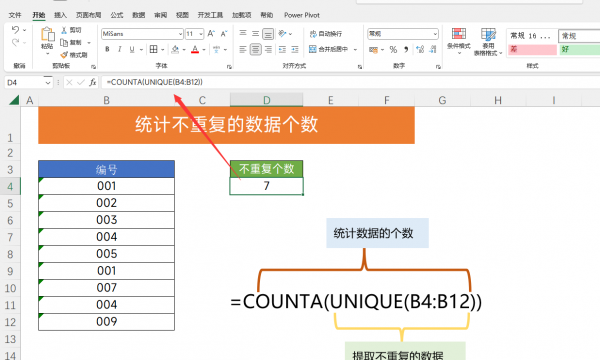Screen dimensions: 600x360
Task: Expand the Merge and Center dropdown arrow
Action: [355, 49]
